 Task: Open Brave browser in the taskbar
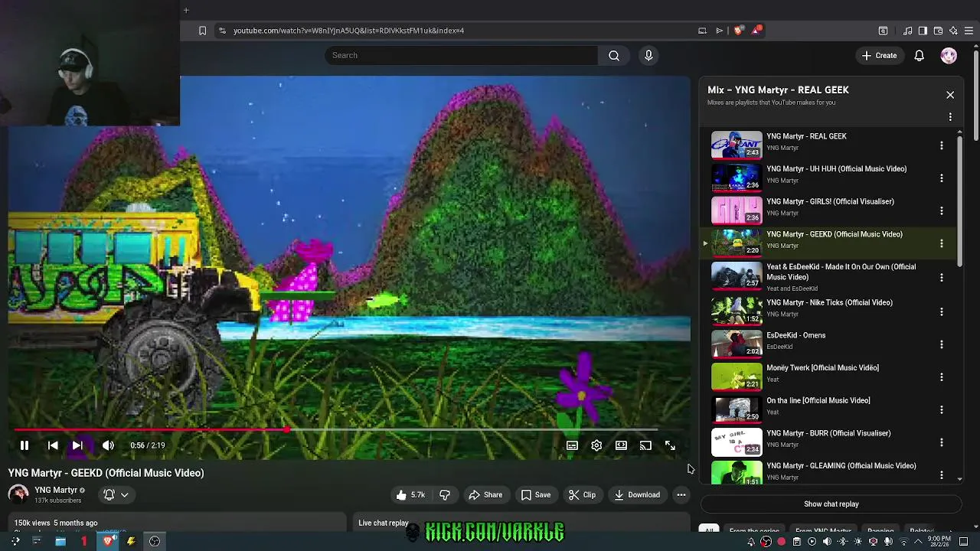click(109, 541)
